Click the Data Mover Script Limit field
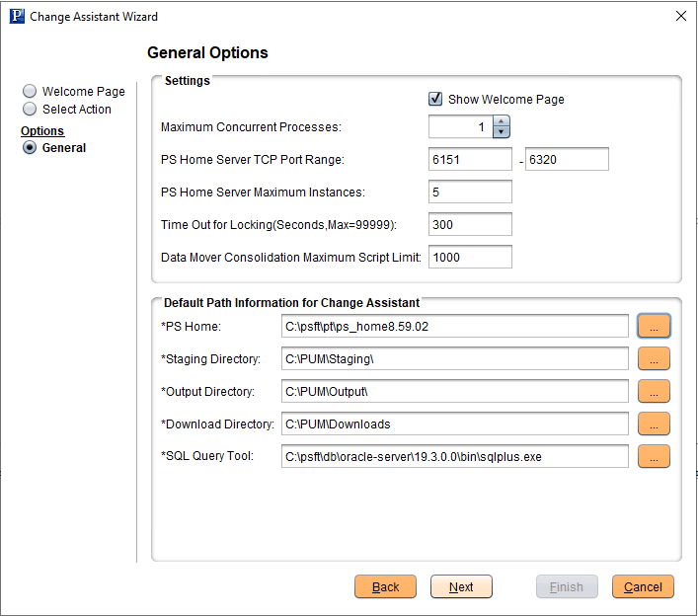Image resolution: width=698 pixels, height=616 pixels. [470, 257]
